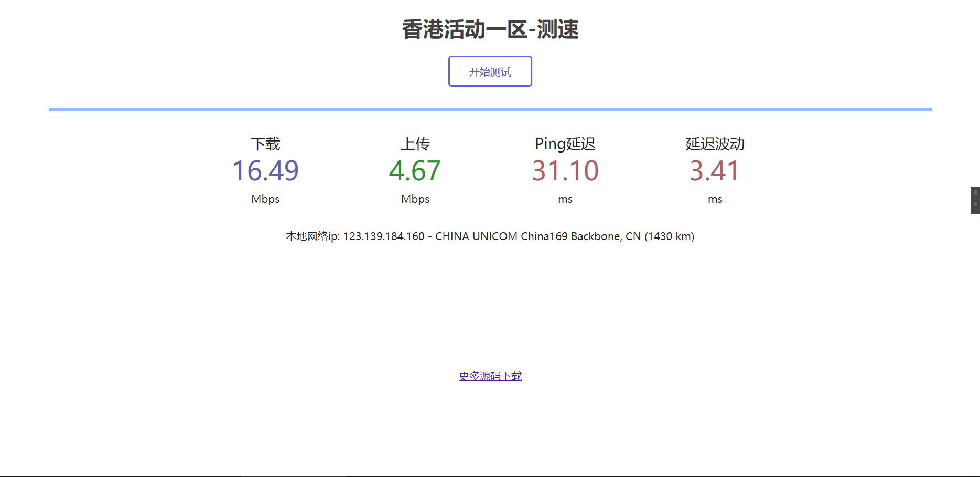Select the upload speed value 4.67

click(415, 170)
